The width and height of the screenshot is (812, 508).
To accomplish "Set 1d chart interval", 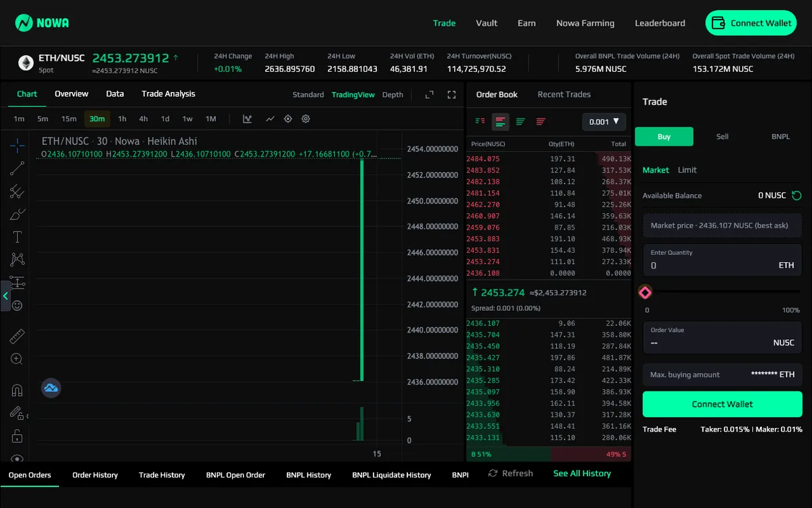I will [165, 119].
